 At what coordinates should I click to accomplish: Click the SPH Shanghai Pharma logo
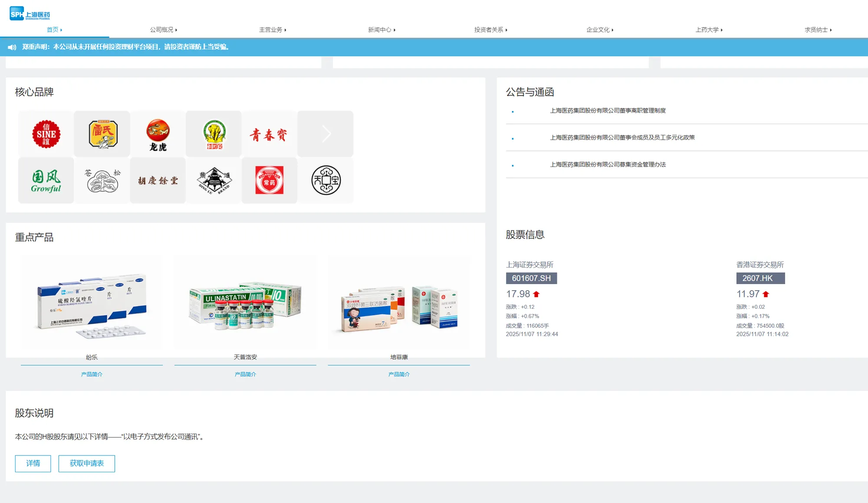click(x=30, y=13)
